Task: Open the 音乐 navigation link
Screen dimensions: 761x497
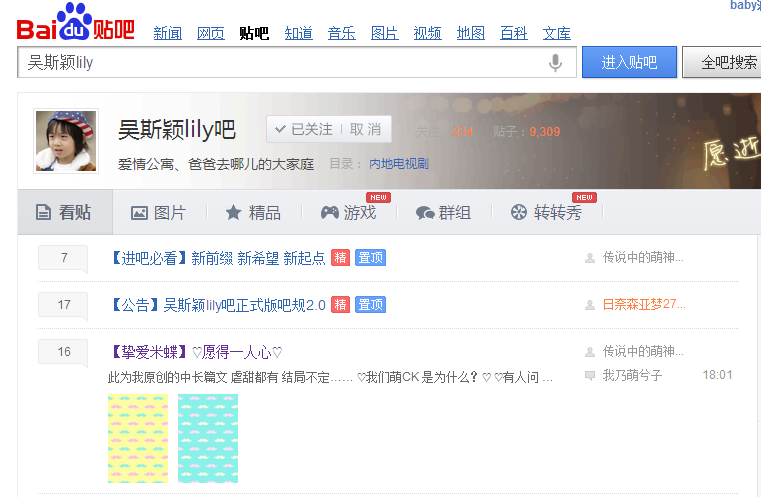Action: [x=341, y=33]
